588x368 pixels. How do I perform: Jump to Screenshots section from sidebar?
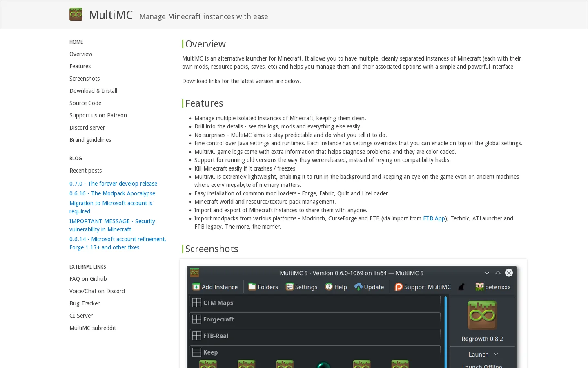[85, 79]
